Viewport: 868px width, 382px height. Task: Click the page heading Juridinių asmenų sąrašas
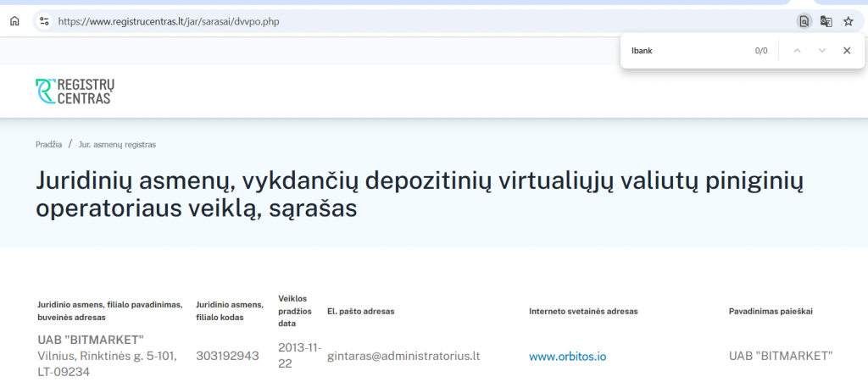419,195
